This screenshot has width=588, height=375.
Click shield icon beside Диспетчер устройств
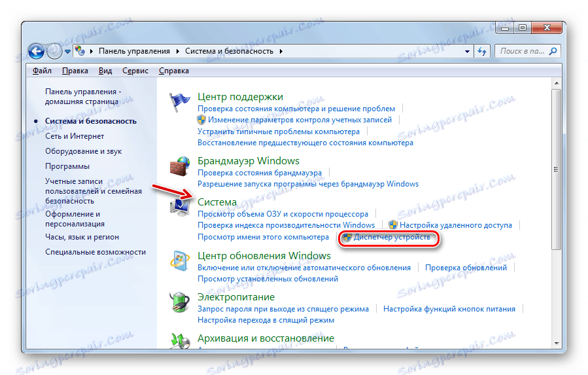click(347, 237)
